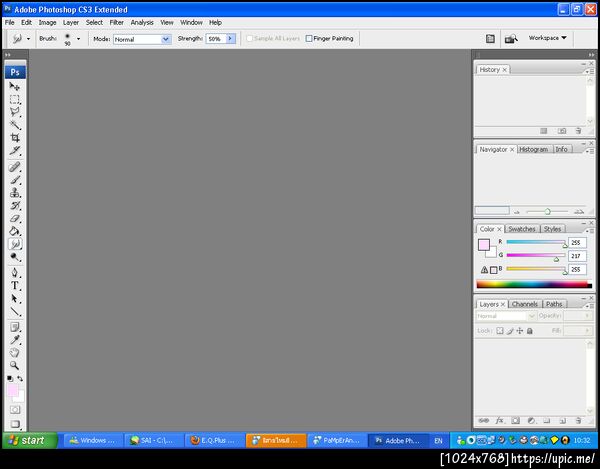This screenshot has height=469, width=600.
Task: Open the Brush preset picker arrow
Action: point(78,39)
